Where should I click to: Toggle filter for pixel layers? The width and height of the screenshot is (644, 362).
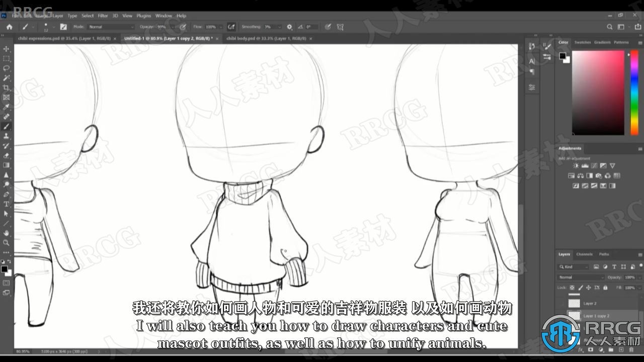(x=596, y=267)
